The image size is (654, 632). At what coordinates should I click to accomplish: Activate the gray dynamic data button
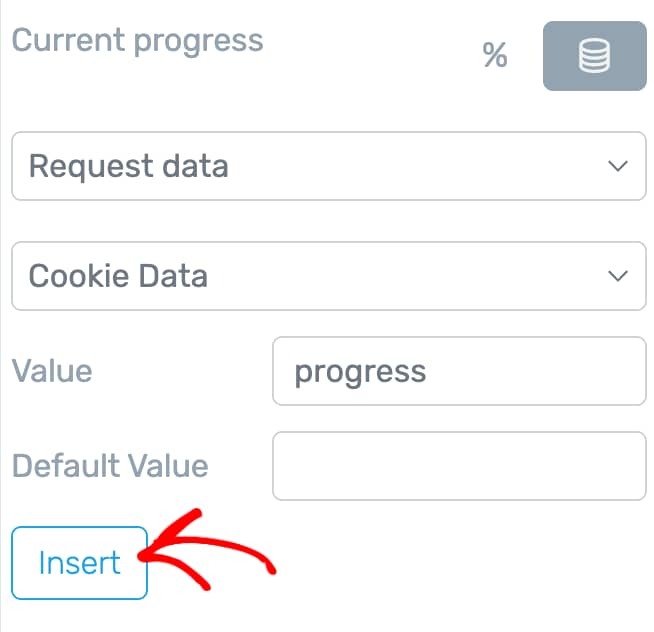[595, 56]
